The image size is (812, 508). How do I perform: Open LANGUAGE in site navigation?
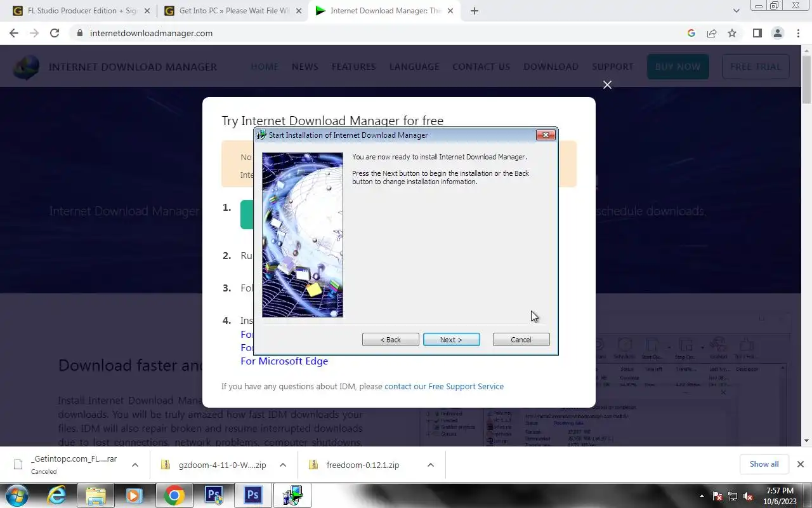click(414, 67)
